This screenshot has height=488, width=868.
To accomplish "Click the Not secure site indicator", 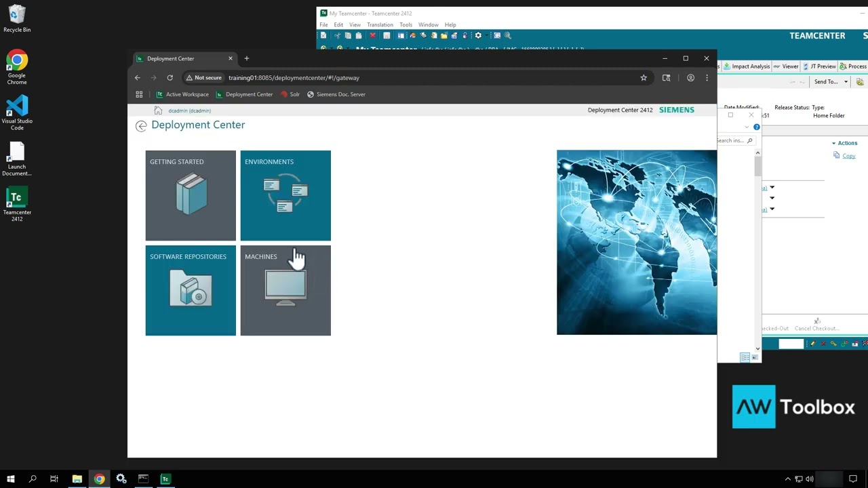I will (x=204, y=78).
